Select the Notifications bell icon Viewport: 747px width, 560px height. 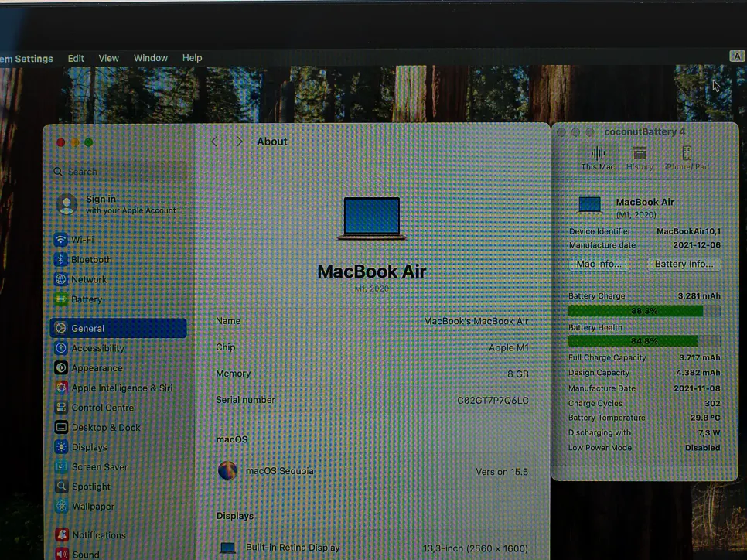(61, 534)
